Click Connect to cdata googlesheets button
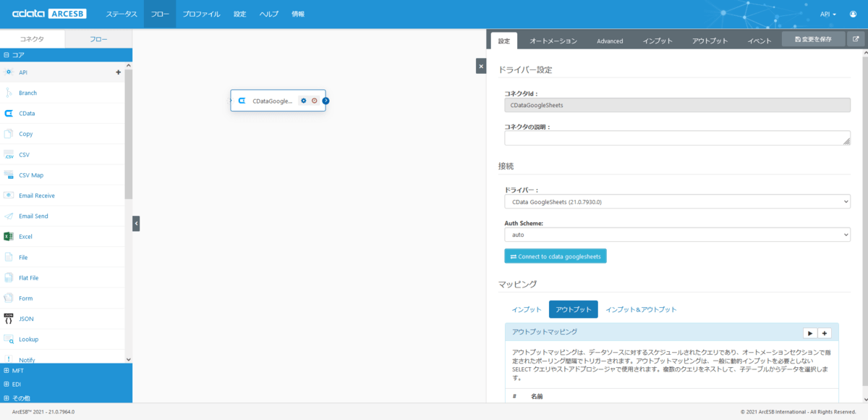Screen dimensions: 868x420 point(556,256)
